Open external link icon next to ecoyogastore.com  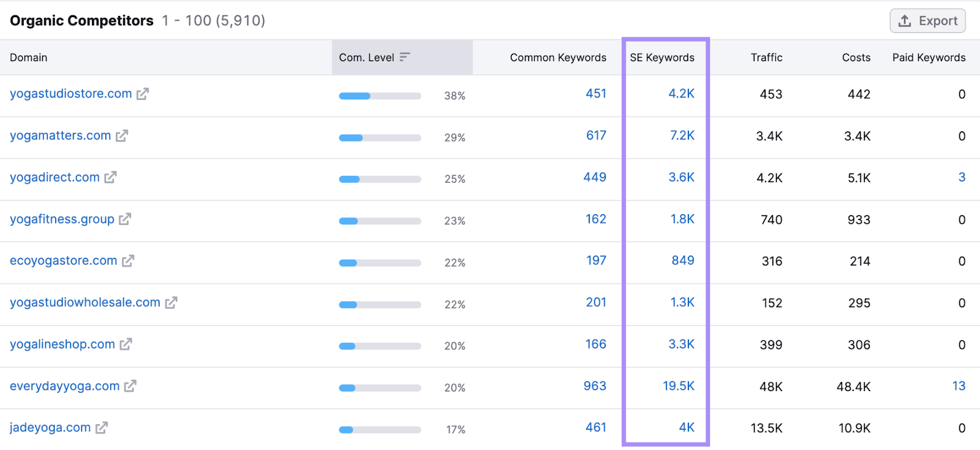tap(128, 261)
